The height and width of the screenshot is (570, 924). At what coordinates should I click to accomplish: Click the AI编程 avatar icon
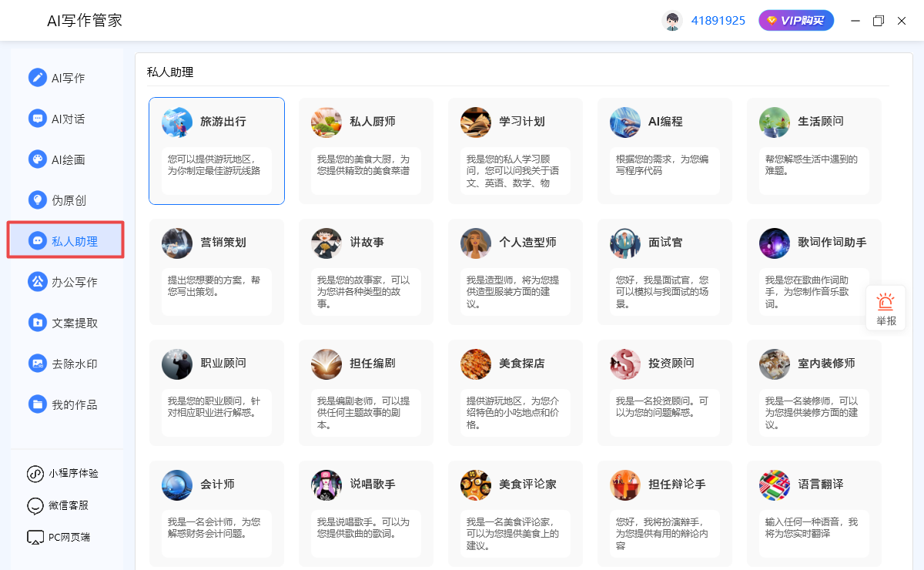pyautogui.click(x=625, y=122)
